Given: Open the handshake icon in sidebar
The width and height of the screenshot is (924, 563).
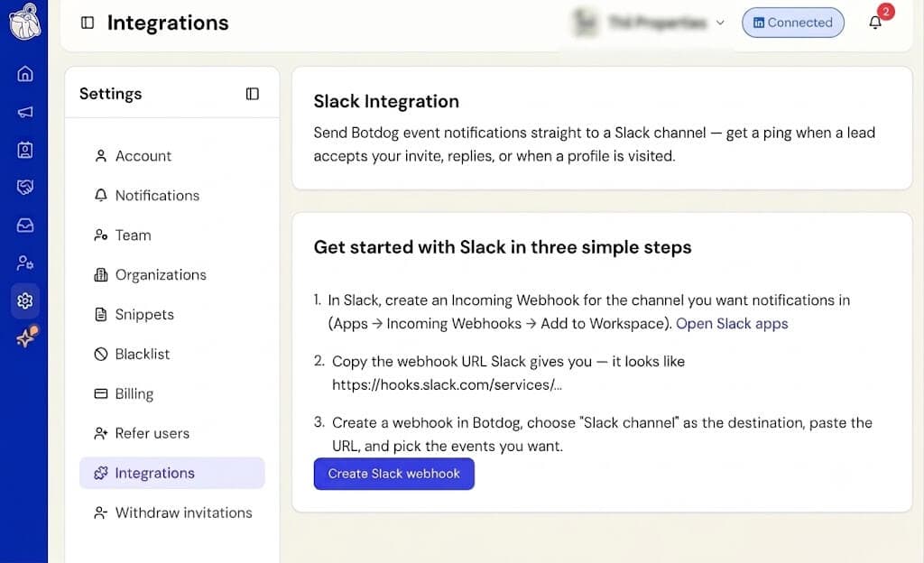Looking at the screenshot, I should pyautogui.click(x=24, y=188).
